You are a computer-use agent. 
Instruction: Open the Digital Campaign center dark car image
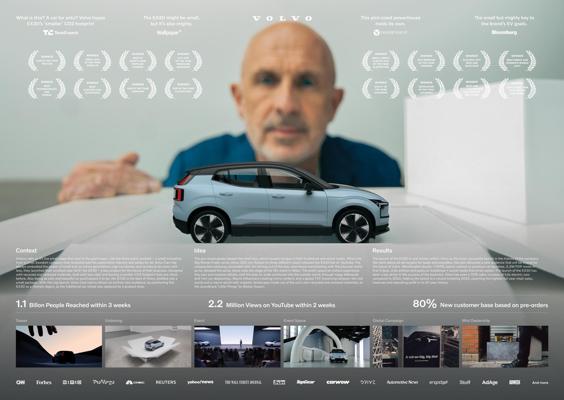(422, 346)
